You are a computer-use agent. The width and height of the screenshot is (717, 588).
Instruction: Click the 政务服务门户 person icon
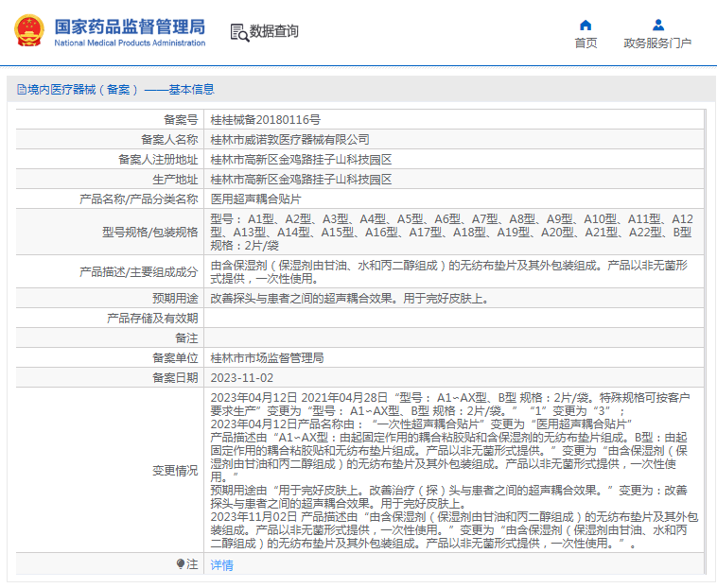tap(658, 25)
